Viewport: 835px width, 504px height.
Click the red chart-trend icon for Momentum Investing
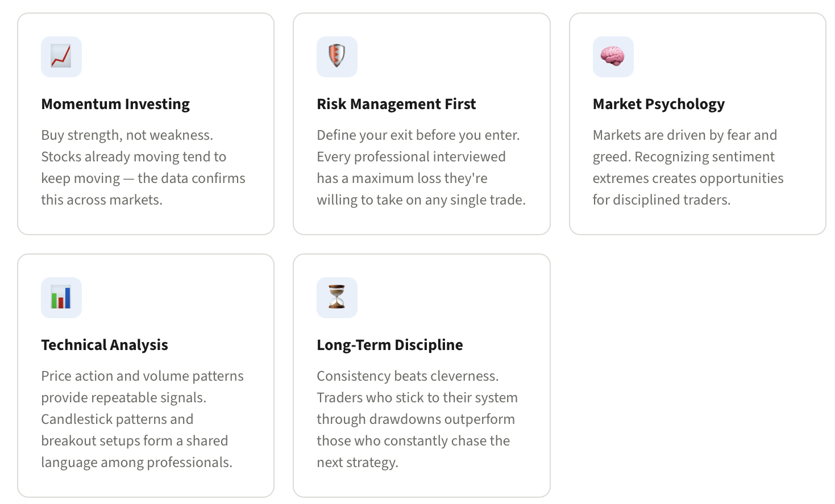(x=61, y=57)
